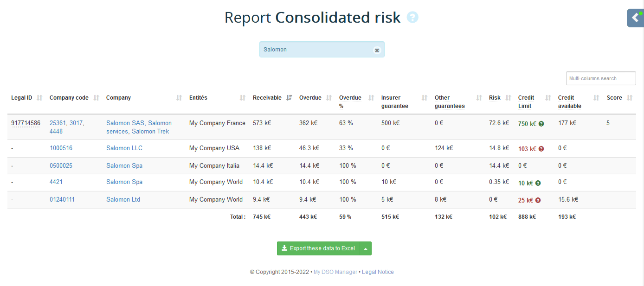Visit My DSO Manager footer link

pyautogui.click(x=335, y=272)
